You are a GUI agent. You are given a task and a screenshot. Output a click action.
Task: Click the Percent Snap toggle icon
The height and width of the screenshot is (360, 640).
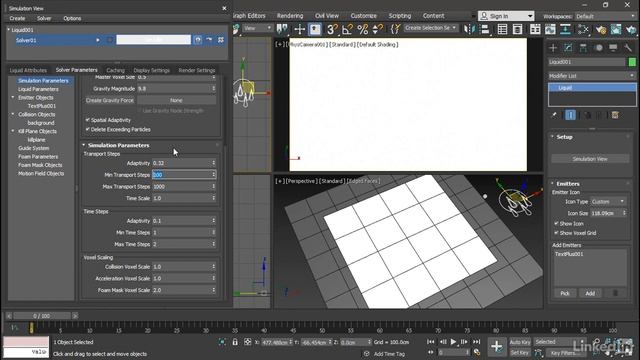pyautogui.click(x=362, y=29)
